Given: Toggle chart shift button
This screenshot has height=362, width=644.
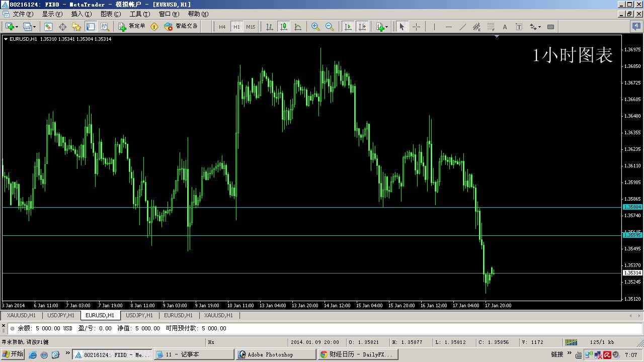Looking at the screenshot, I should tap(362, 27).
